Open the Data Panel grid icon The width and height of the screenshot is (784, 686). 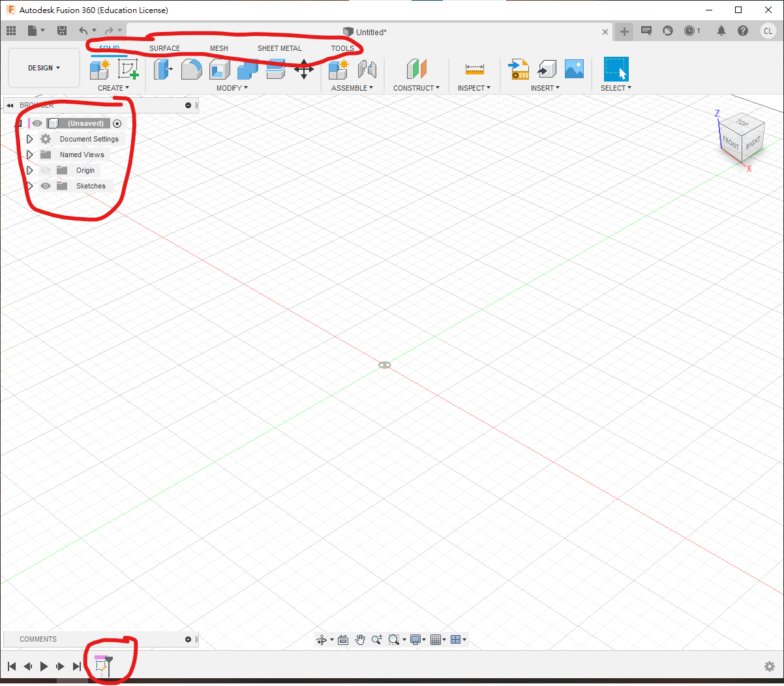(11, 31)
